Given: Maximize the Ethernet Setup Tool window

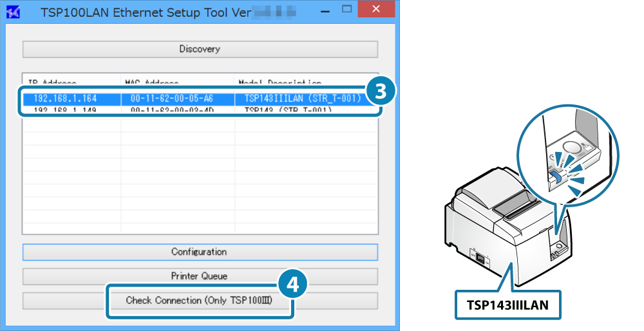Looking at the screenshot, I should [347, 9].
